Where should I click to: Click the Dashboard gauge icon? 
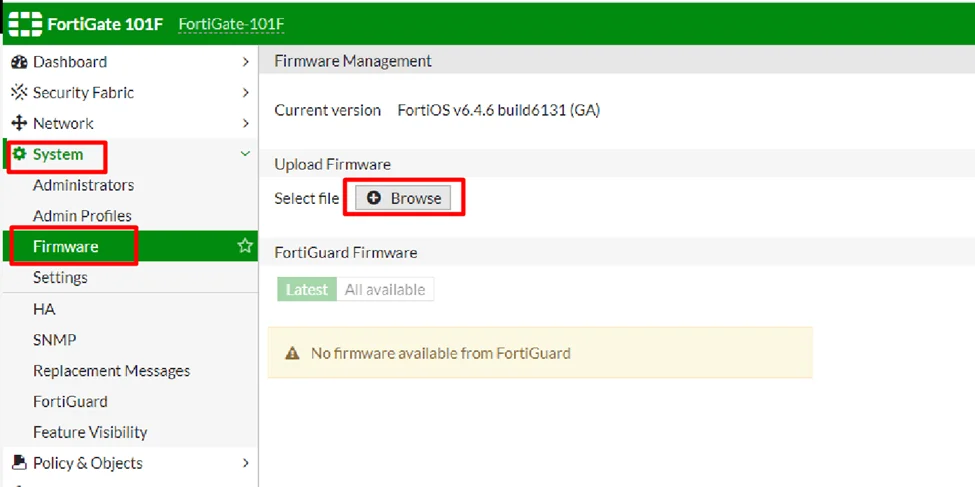click(19, 62)
